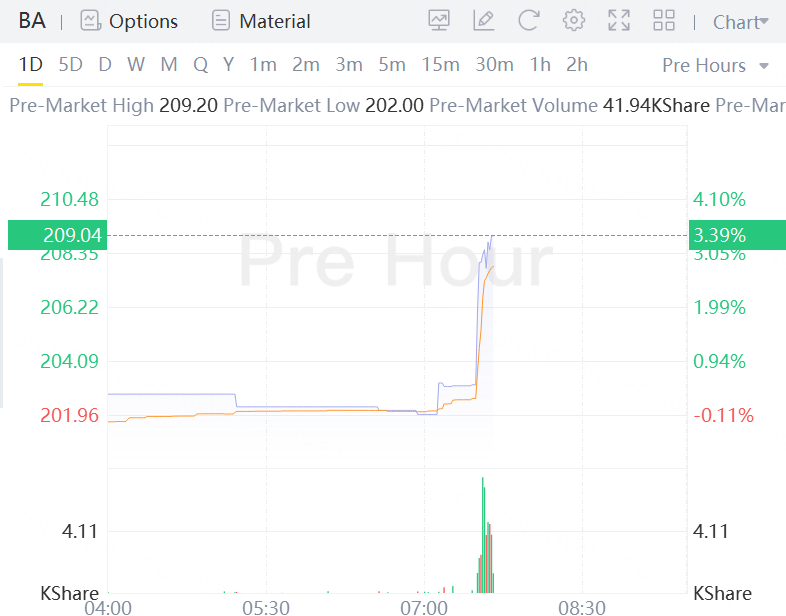This screenshot has width=786, height=616.
Task: Click the Material label
Action: [275, 21]
